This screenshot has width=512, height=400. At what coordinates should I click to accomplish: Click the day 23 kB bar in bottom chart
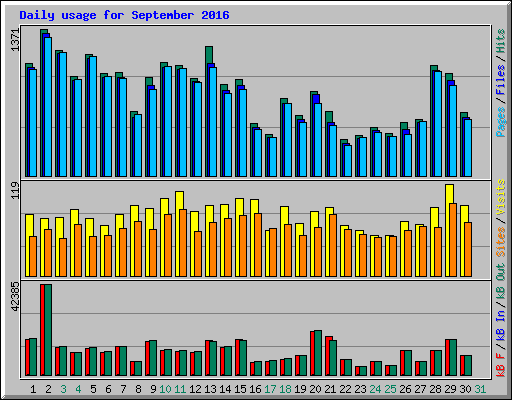pos(363,371)
